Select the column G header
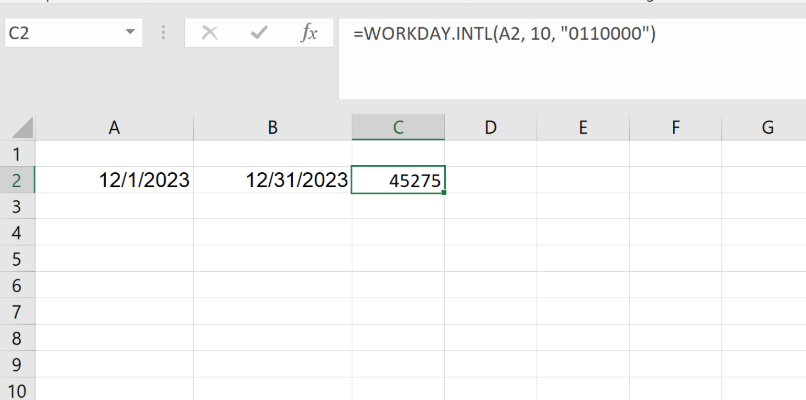Screen dimensions: 806x400 767,127
